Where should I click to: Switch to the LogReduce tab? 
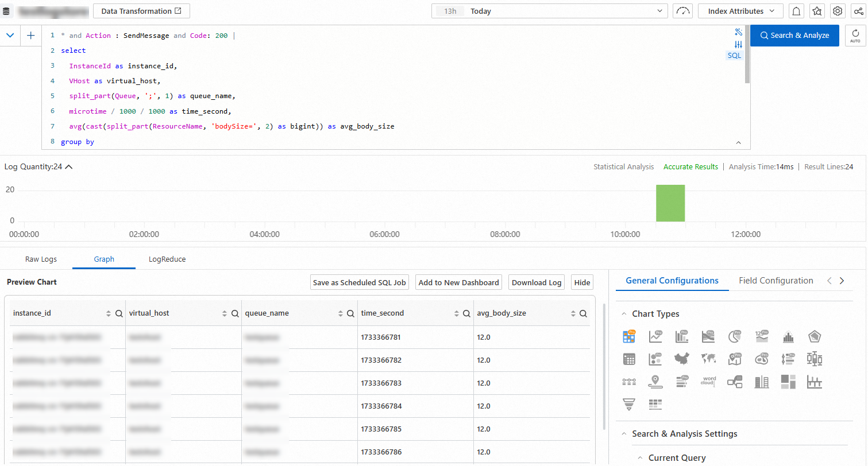click(167, 259)
